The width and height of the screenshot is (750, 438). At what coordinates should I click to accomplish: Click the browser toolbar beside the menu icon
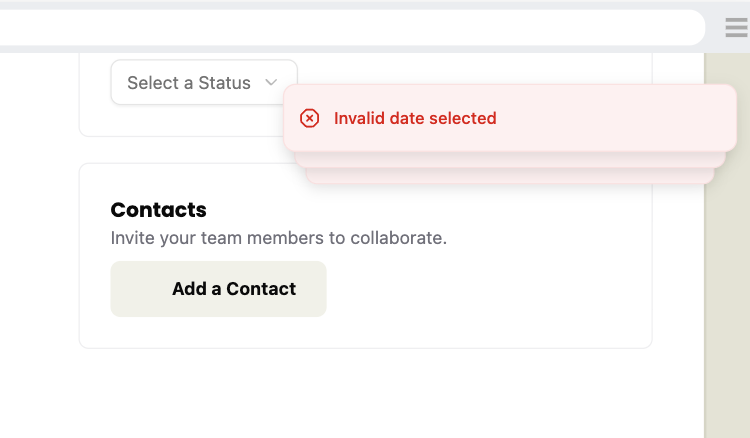pyautogui.click(x=714, y=28)
